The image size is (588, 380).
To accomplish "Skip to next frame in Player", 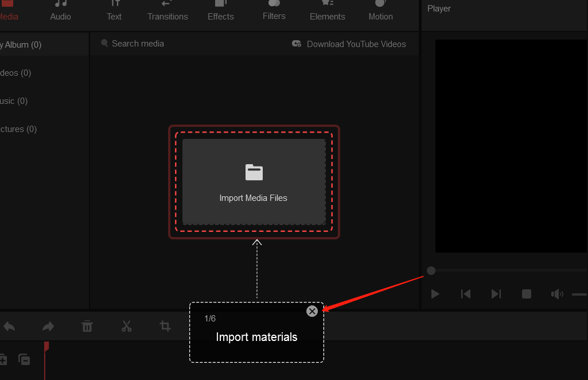I will coord(496,294).
